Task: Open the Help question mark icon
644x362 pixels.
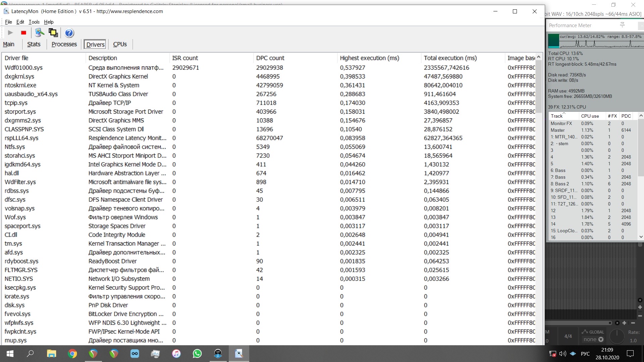Action: click(69, 33)
